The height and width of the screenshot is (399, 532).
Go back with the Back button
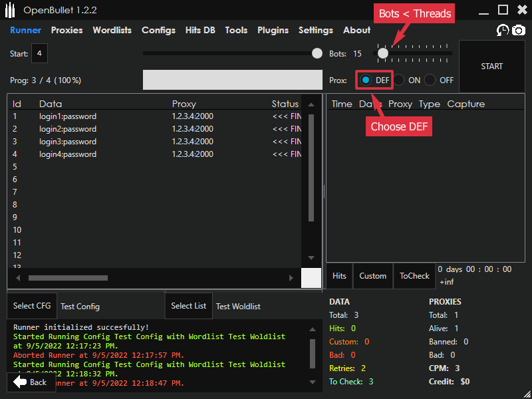31,382
